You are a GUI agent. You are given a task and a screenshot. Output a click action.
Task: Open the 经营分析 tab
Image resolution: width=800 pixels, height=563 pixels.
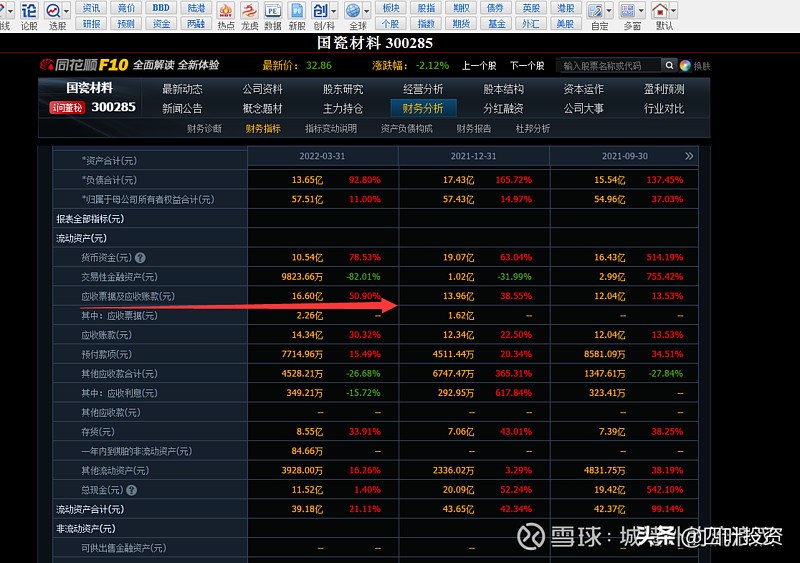pyautogui.click(x=423, y=89)
